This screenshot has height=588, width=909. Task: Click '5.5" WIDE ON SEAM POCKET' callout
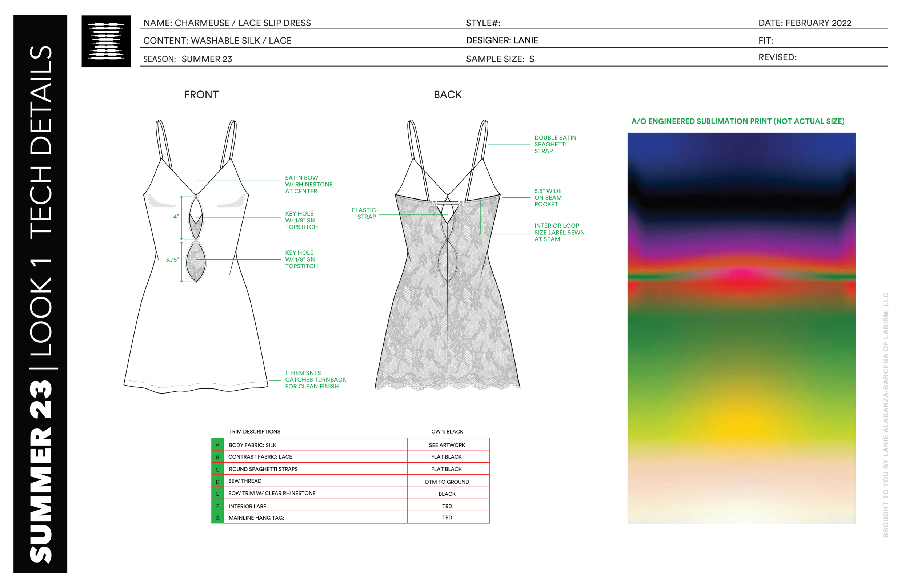coord(548,197)
